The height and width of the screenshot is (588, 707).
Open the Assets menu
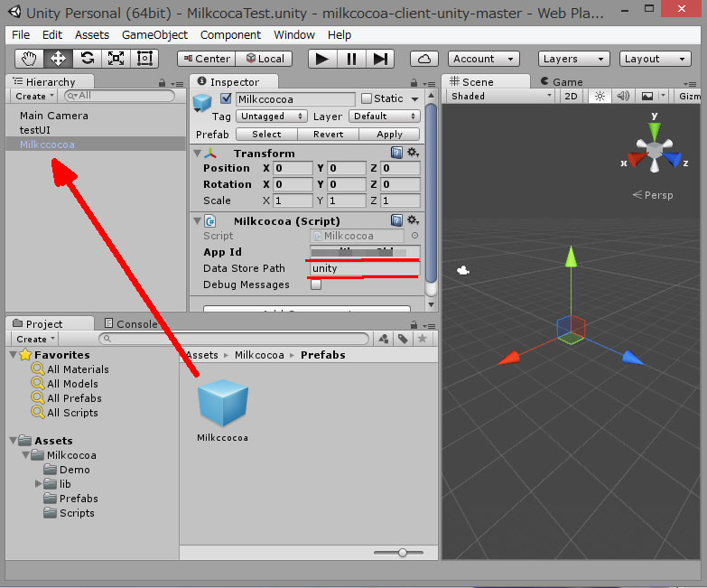[x=92, y=34]
